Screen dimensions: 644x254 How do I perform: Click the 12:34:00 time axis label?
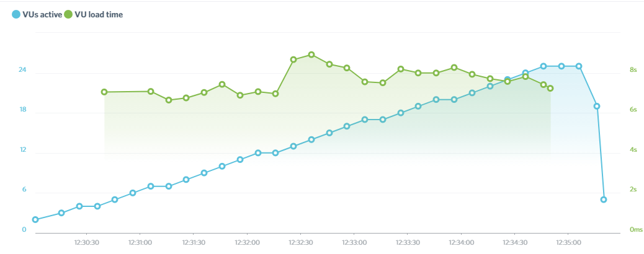tap(462, 242)
